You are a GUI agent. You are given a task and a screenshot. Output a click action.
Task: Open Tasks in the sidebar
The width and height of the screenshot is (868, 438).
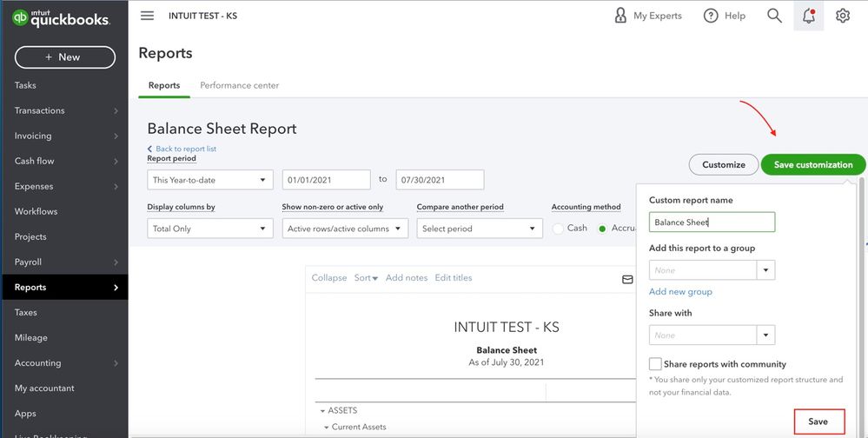[25, 85]
